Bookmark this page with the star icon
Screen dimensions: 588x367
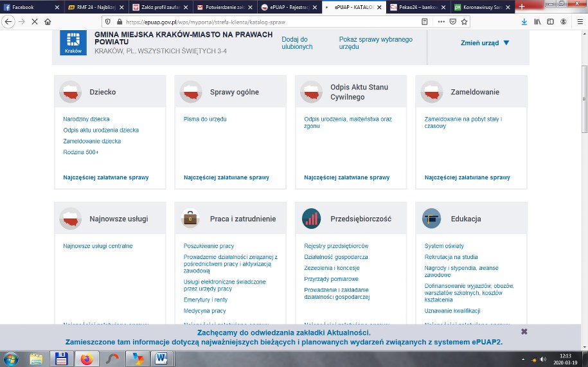click(464, 22)
